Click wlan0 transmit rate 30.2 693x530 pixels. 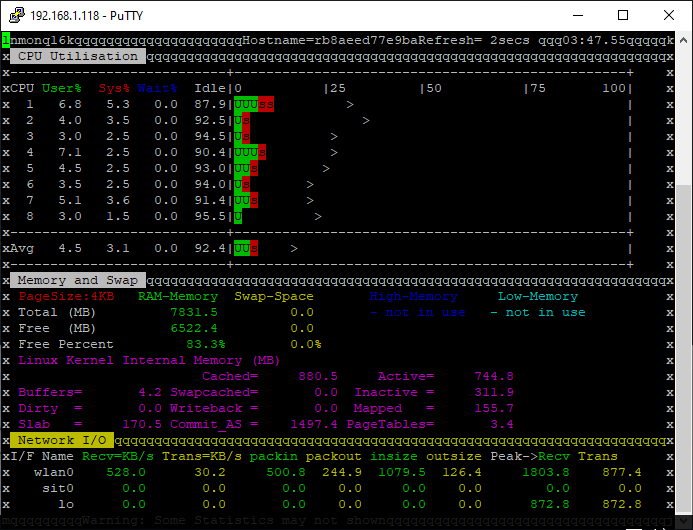[x=210, y=472]
